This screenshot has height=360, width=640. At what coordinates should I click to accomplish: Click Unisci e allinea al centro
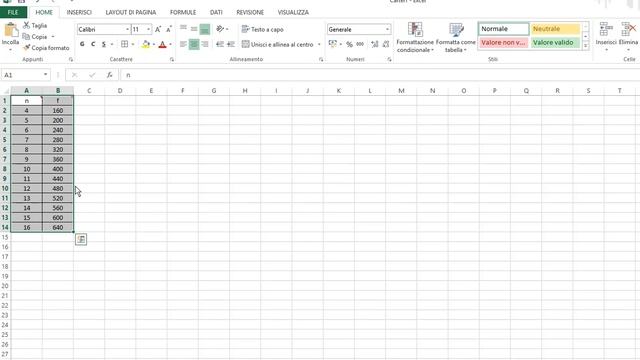point(278,44)
